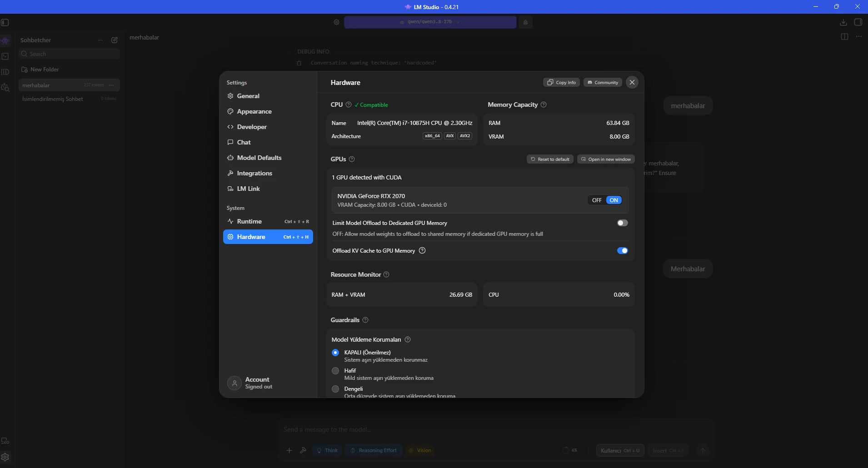Send message with the arrow button

pyautogui.click(x=703, y=450)
